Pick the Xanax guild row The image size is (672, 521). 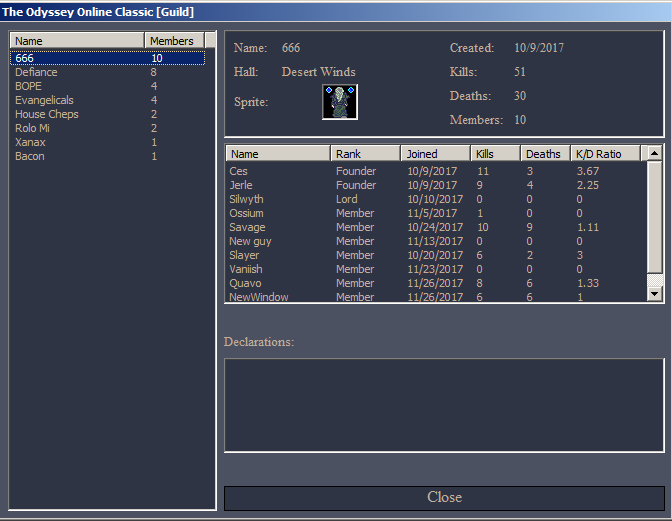point(30,143)
